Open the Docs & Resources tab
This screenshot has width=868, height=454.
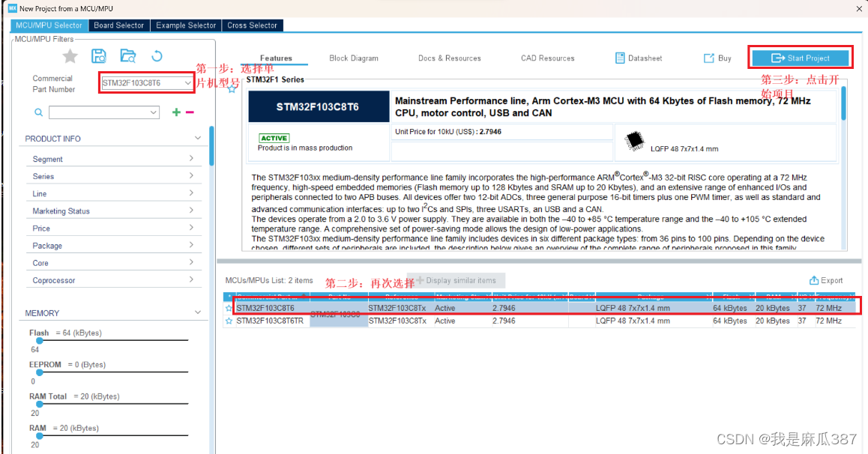450,58
